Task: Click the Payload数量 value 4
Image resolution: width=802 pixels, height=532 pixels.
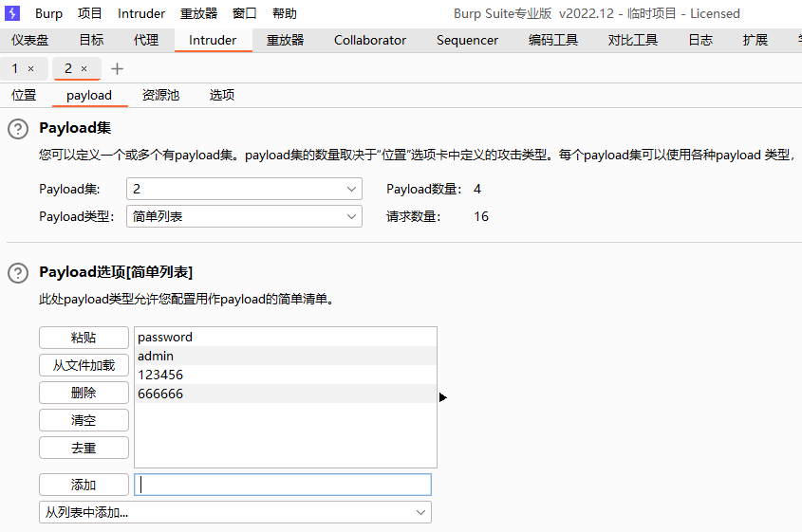Action: click(x=477, y=189)
